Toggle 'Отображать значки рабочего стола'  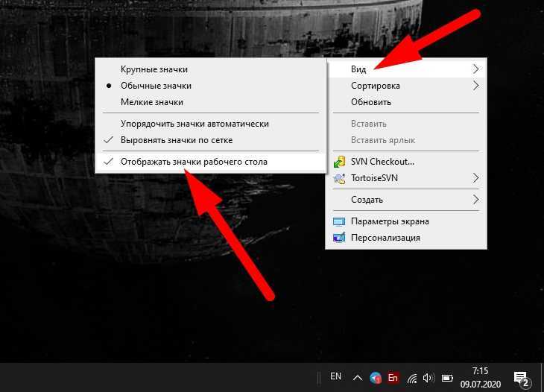tap(211, 162)
